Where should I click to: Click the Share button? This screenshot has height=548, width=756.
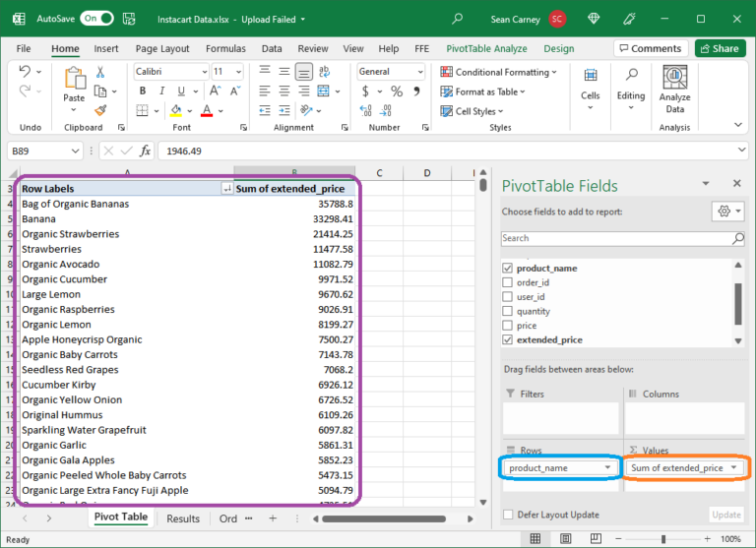click(720, 48)
